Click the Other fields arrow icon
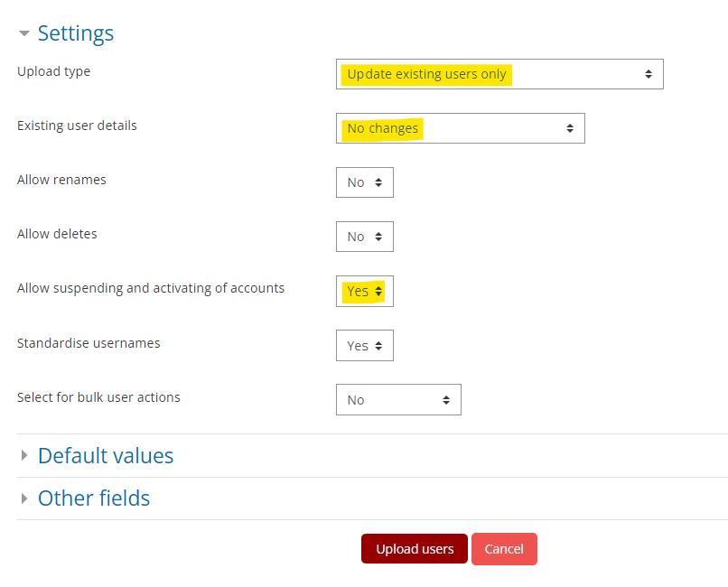This screenshot has height=587, width=728. click(24, 498)
